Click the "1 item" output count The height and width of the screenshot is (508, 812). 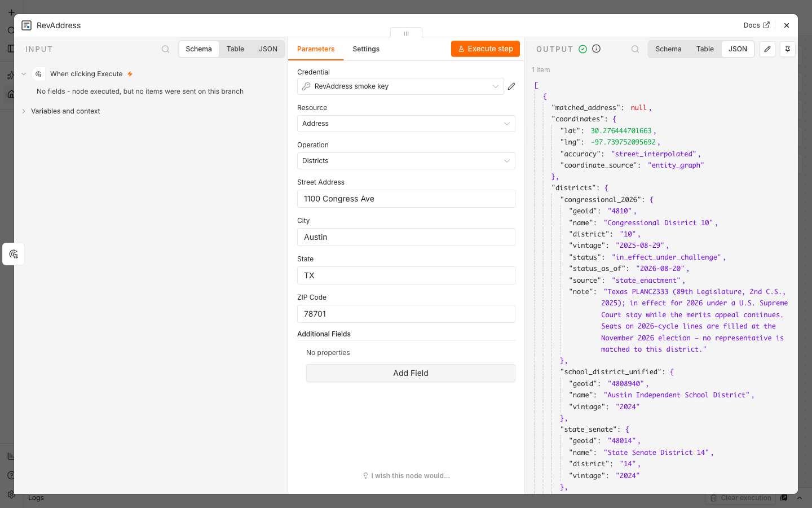point(541,70)
